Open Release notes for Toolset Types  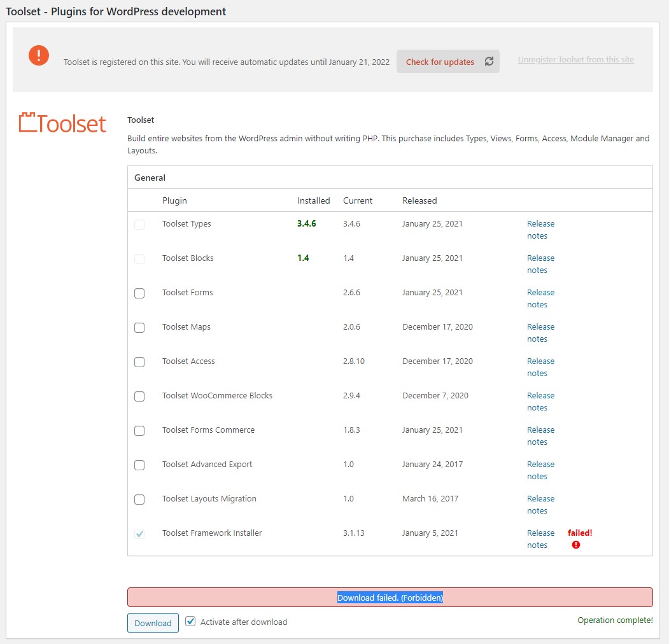pos(540,230)
